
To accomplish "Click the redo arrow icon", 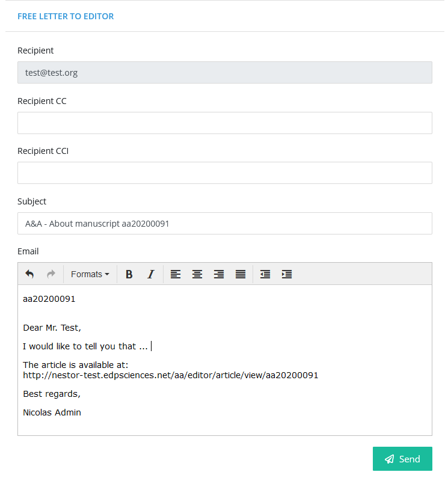I will [51, 274].
